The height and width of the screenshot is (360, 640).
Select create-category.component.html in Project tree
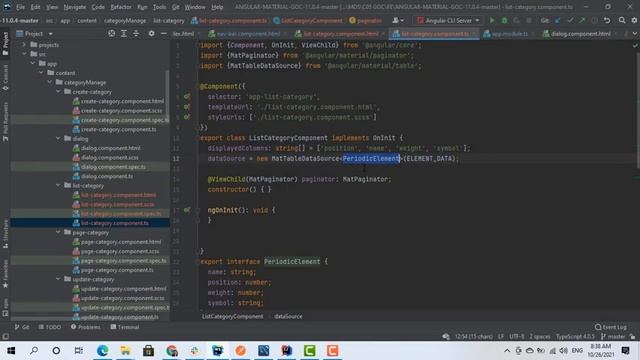point(122,101)
